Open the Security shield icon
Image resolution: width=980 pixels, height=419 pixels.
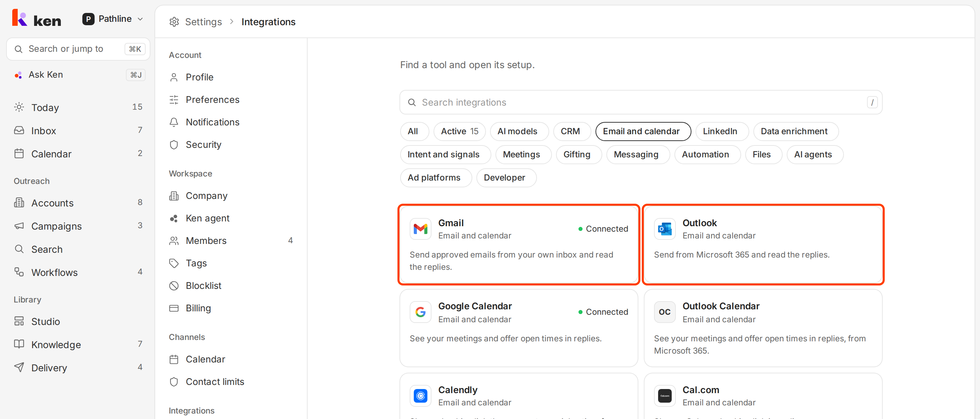click(x=174, y=145)
